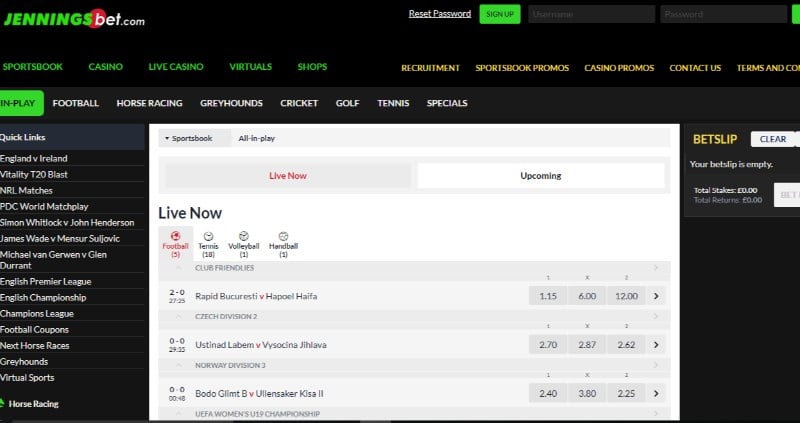The image size is (800, 423).
Task: Open the In-Play sports tab
Action: (20, 103)
